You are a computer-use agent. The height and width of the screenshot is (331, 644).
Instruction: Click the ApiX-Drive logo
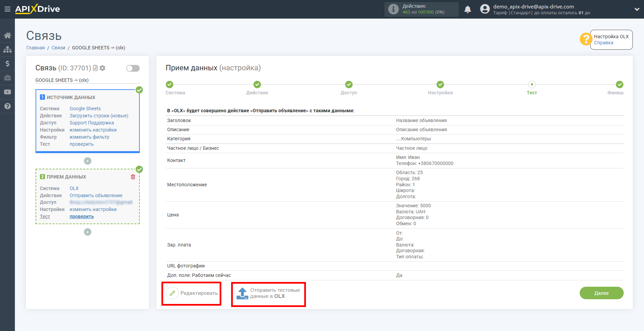[x=38, y=9]
